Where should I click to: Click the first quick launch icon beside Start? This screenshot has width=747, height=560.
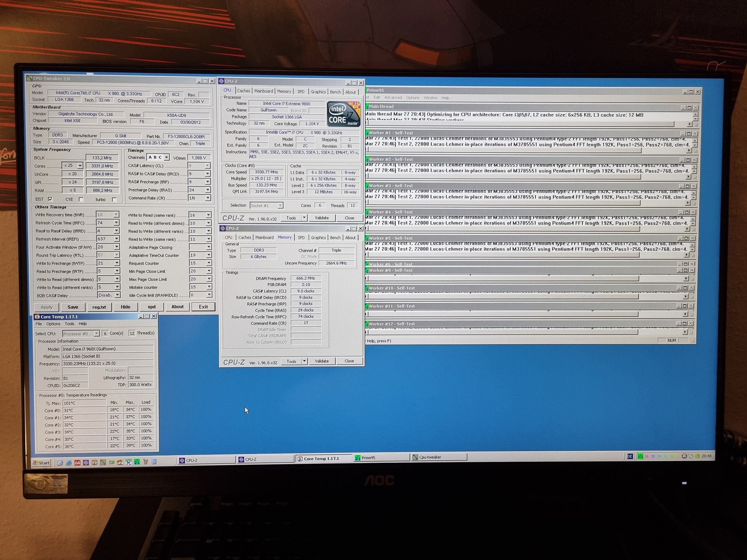pos(60,463)
